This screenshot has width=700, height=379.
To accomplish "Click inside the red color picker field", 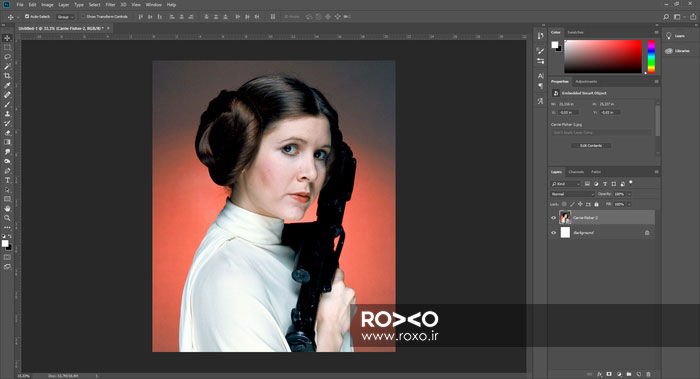I will [603, 57].
